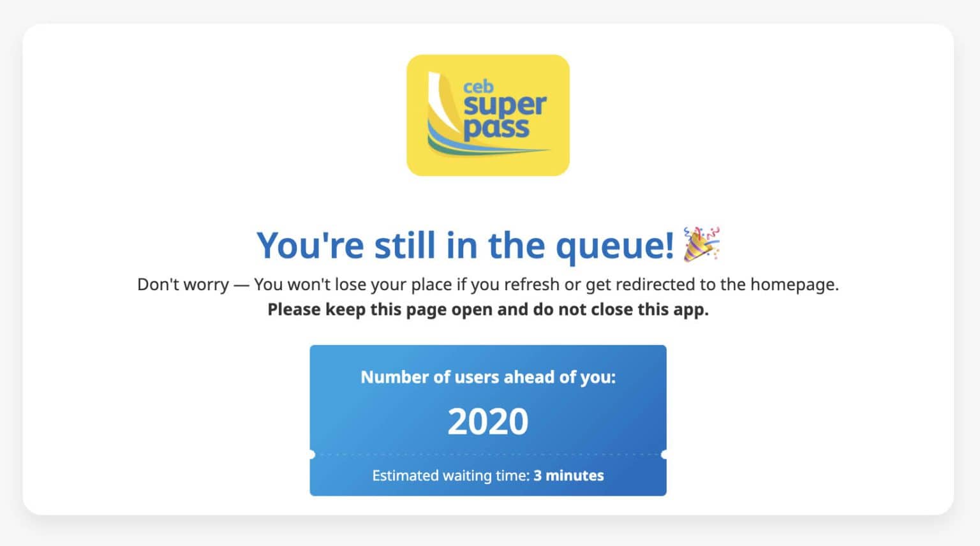Click the bold "3 minutes" wait value
This screenshot has width=980, height=546.
point(568,476)
